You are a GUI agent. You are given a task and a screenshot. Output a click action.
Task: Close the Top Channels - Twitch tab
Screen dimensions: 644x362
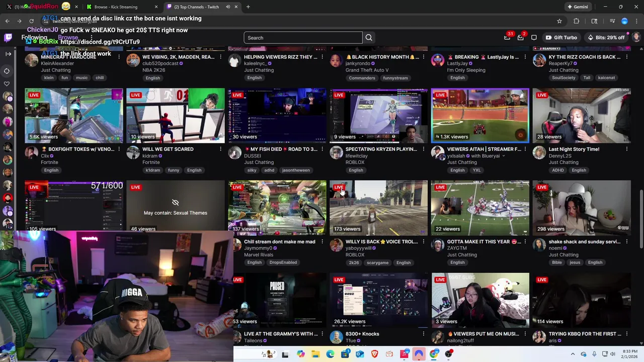tap(236, 7)
